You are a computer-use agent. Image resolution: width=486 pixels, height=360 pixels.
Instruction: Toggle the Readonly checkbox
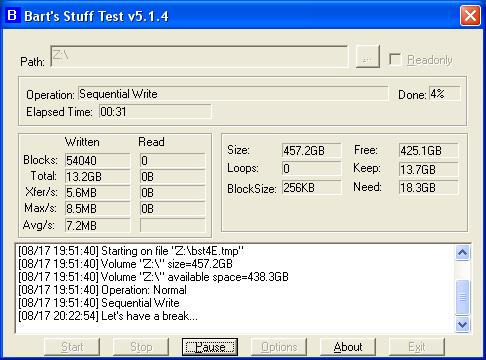pyautogui.click(x=395, y=60)
